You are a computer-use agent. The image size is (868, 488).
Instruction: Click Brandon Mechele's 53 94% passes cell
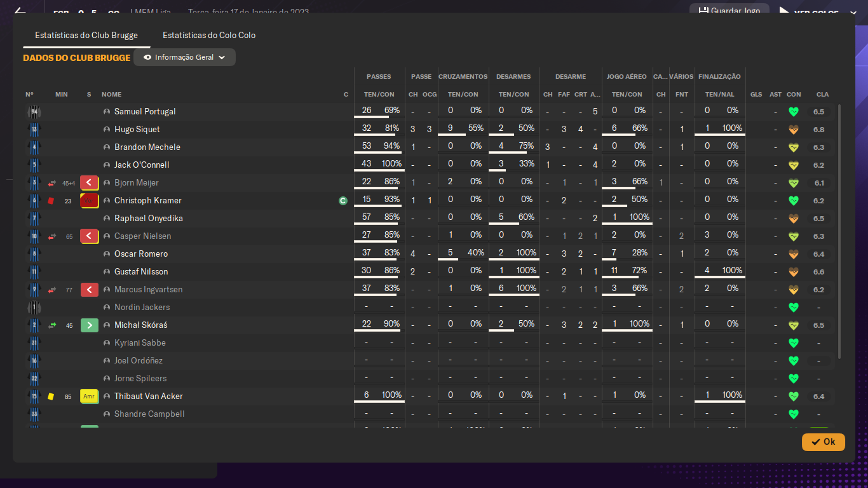[x=379, y=147]
